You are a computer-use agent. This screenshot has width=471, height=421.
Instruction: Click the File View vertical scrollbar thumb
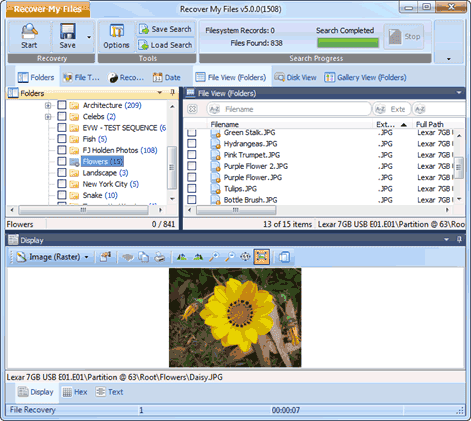pos(459,168)
